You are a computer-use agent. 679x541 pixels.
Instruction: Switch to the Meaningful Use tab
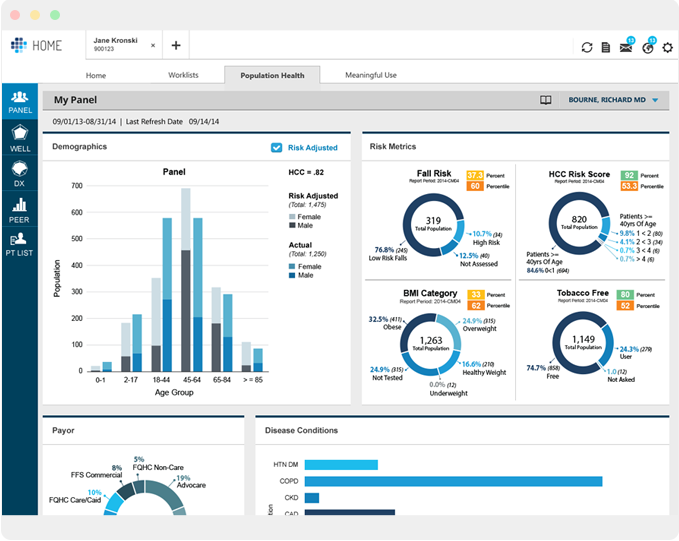(371, 75)
